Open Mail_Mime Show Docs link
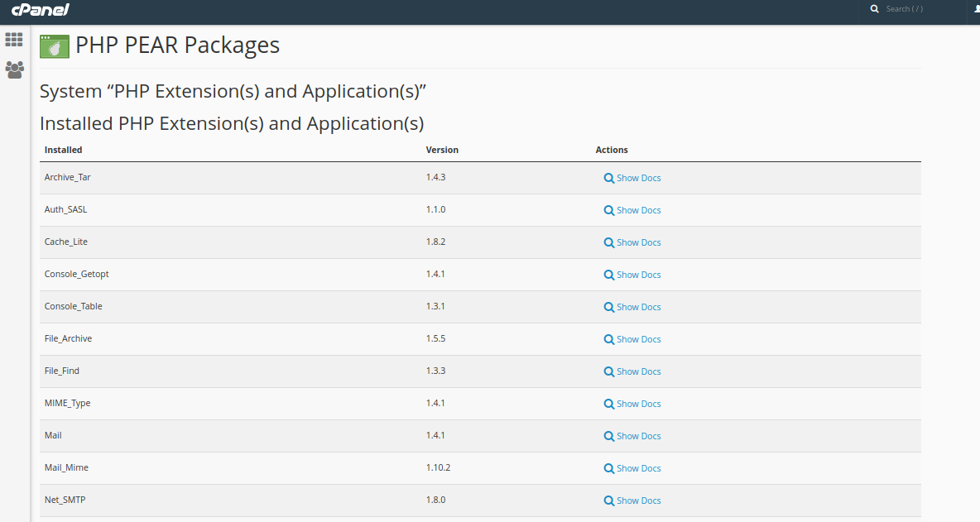This screenshot has height=522, width=980. point(638,468)
